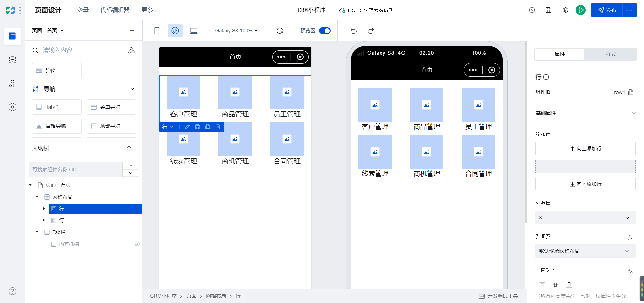644x303 pixels.
Task: Open the row type dropdown on canvas toolbar
Action: click(x=168, y=127)
